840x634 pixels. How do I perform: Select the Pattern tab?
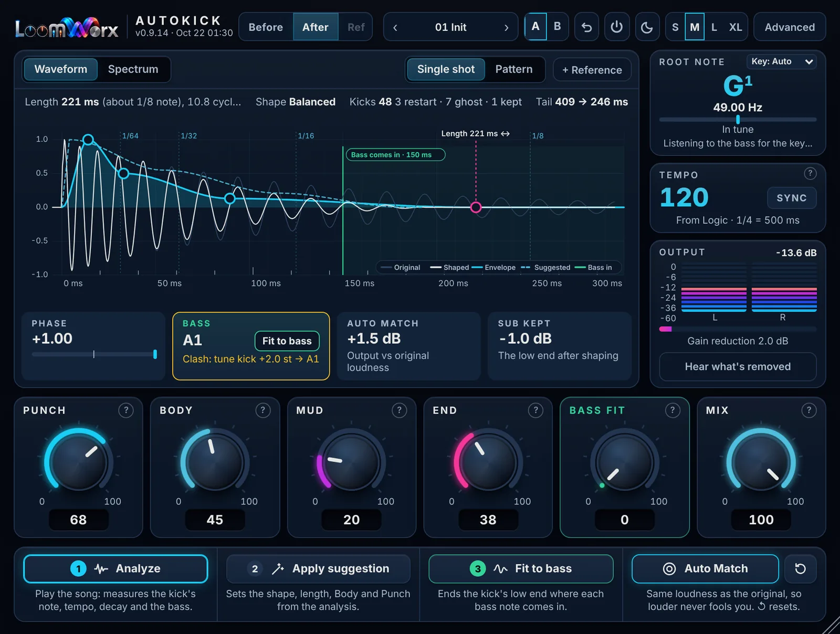click(514, 69)
